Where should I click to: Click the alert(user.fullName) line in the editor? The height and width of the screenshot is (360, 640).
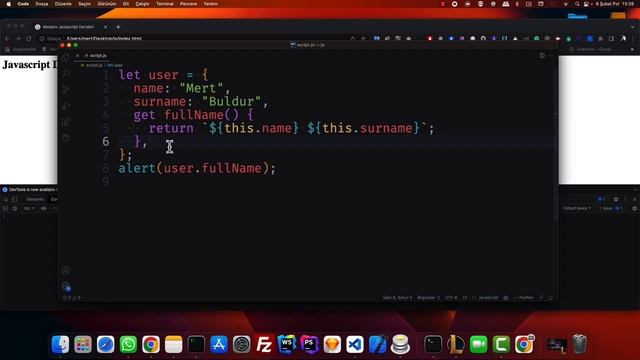(198, 168)
